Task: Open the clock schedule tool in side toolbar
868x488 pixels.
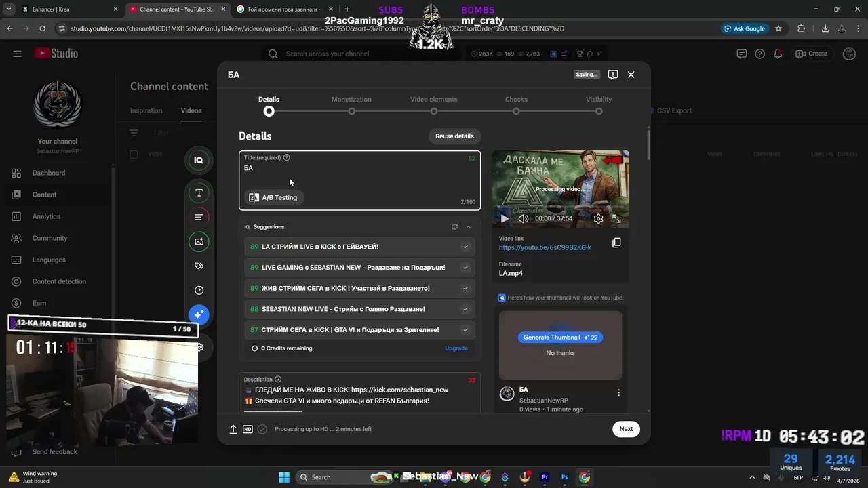Action: tap(199, 290)
